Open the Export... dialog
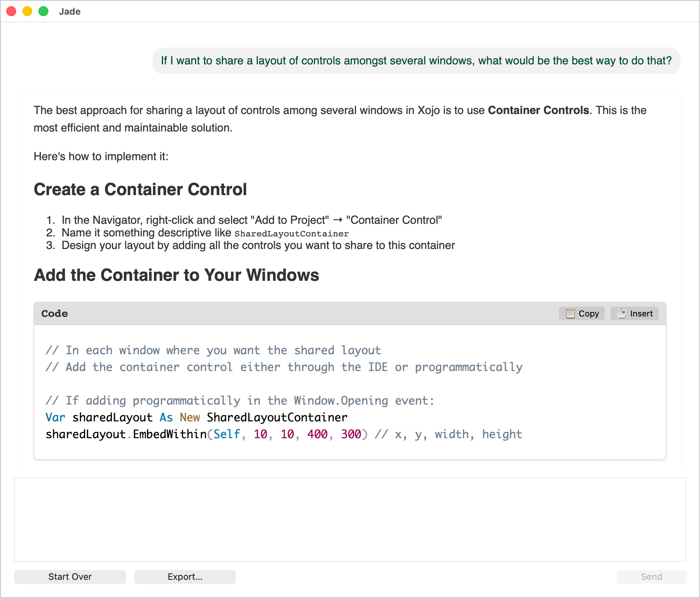Image resolution: width=700 pixels, height=598 pixels. pos(185,577)
